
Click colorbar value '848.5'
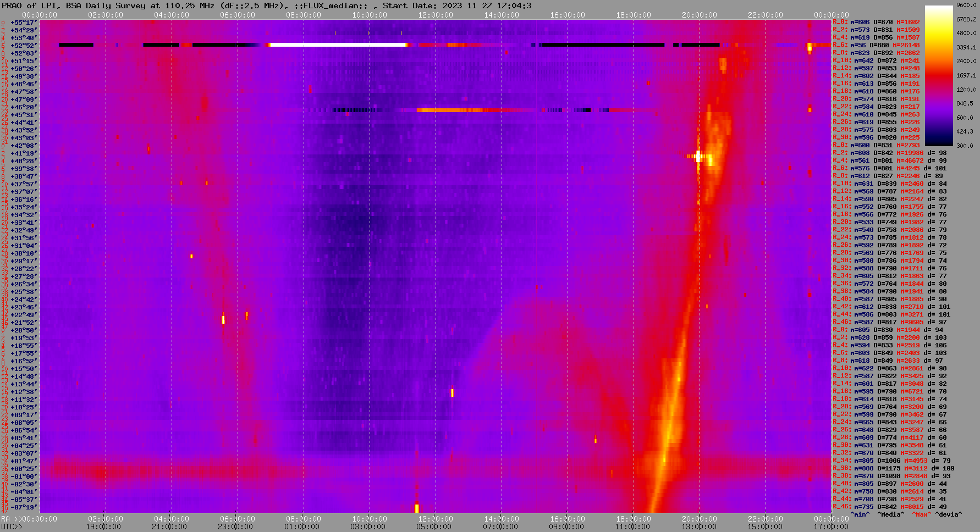(965, 103)
